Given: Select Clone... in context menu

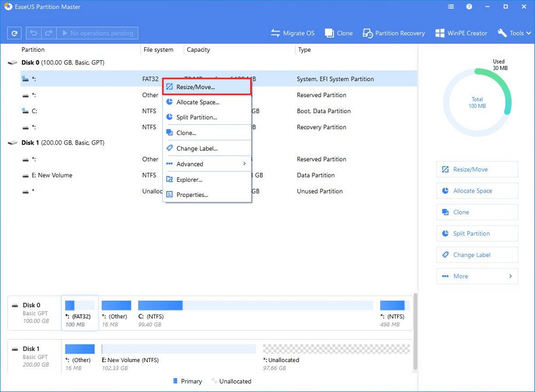Looking at the screenshot, I should point(207,133).
